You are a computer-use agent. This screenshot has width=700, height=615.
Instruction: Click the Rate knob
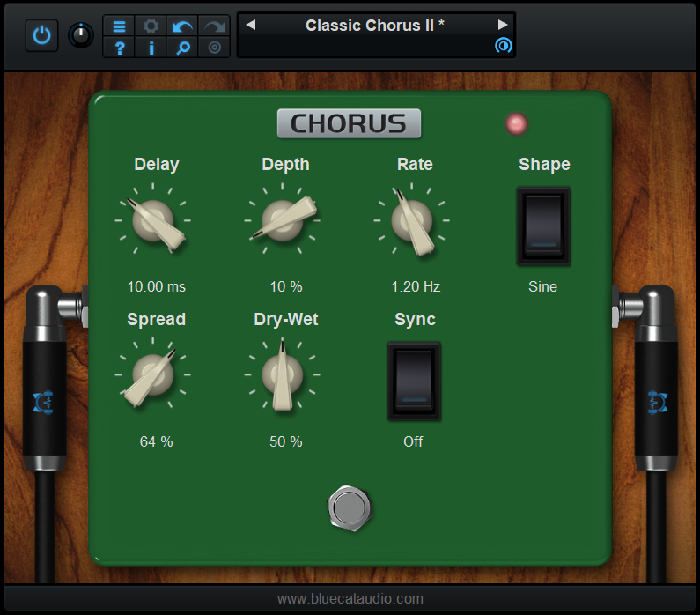[x=411, y=220]
